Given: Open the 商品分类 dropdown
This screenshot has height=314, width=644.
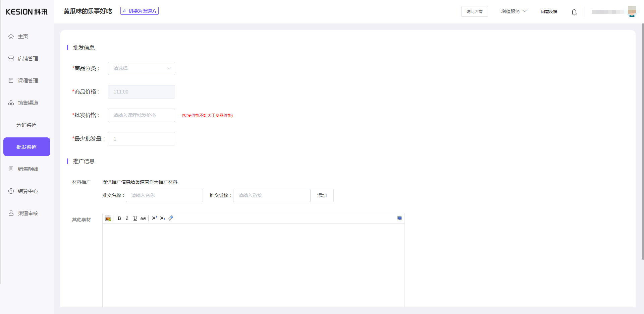Looking at the screenshot, I should click(x=141, y=68).
